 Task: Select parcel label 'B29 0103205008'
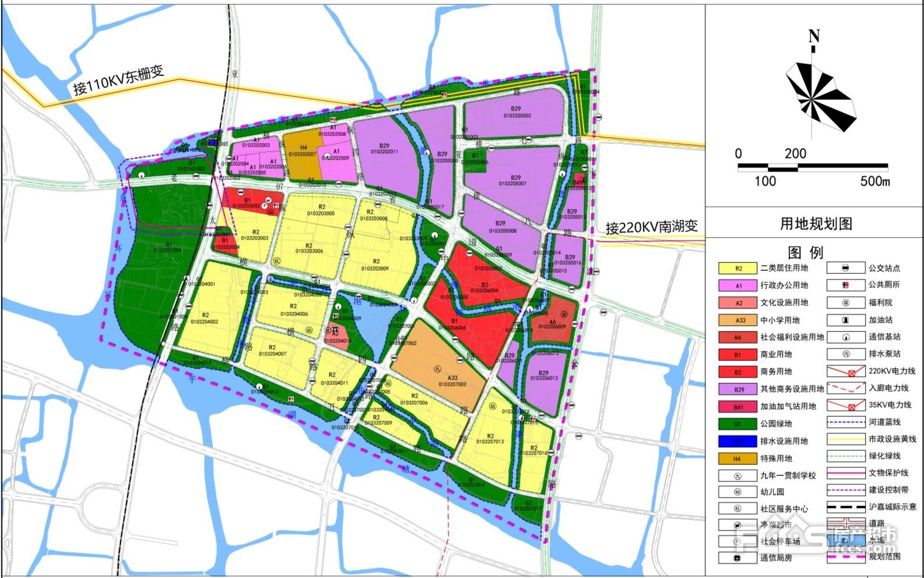pyautogui.click(x=502, y=227)
